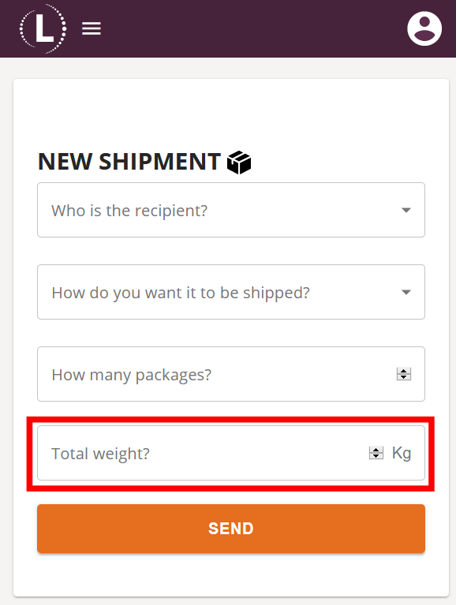Submit the form with SEND button
457x605 pixels.
pyautogui.click(x=231, y=528)
